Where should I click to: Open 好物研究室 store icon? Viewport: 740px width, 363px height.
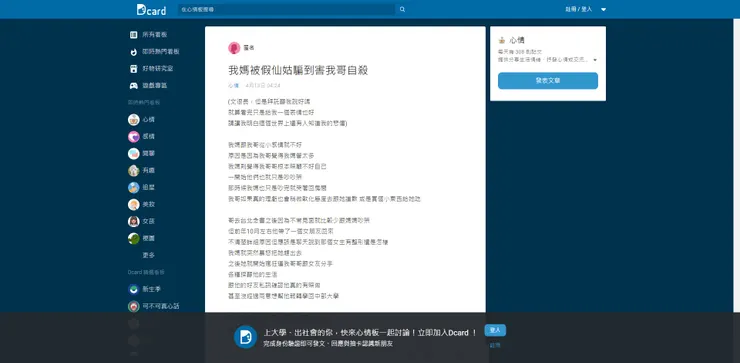tap(134, 68)
